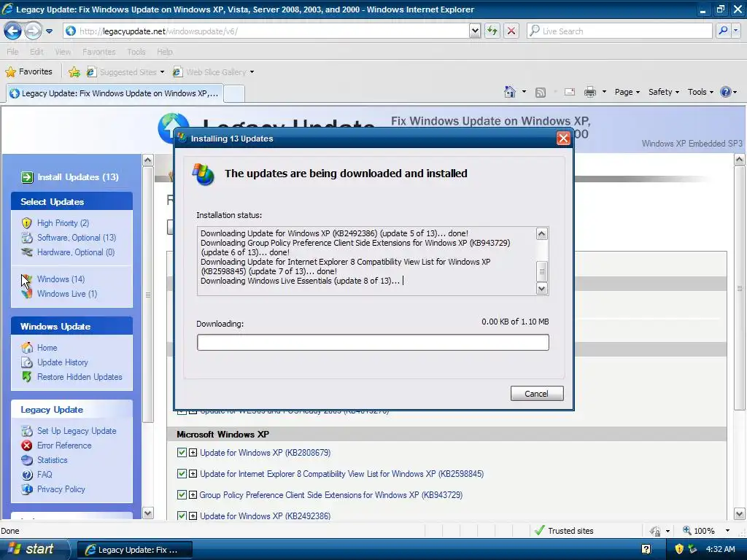Click the RSS feeds icon

[x=541, y=93]
